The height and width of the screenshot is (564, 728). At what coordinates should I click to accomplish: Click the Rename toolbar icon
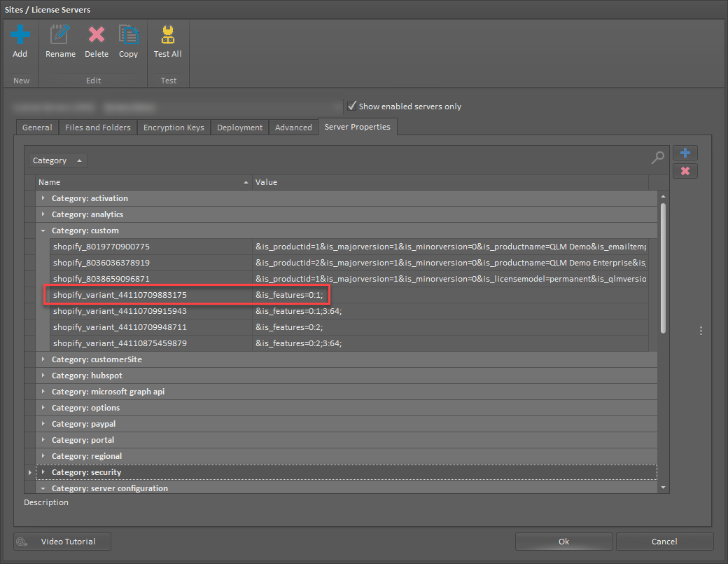60,35
